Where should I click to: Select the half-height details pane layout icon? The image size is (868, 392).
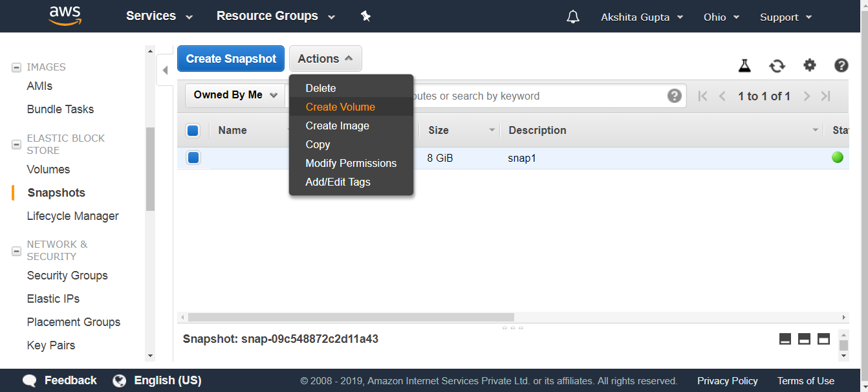point(805,339)
